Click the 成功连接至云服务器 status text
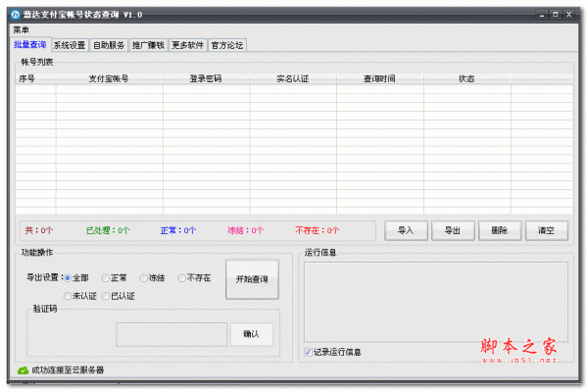The image size is (588, 391). (x=68, y=370)
